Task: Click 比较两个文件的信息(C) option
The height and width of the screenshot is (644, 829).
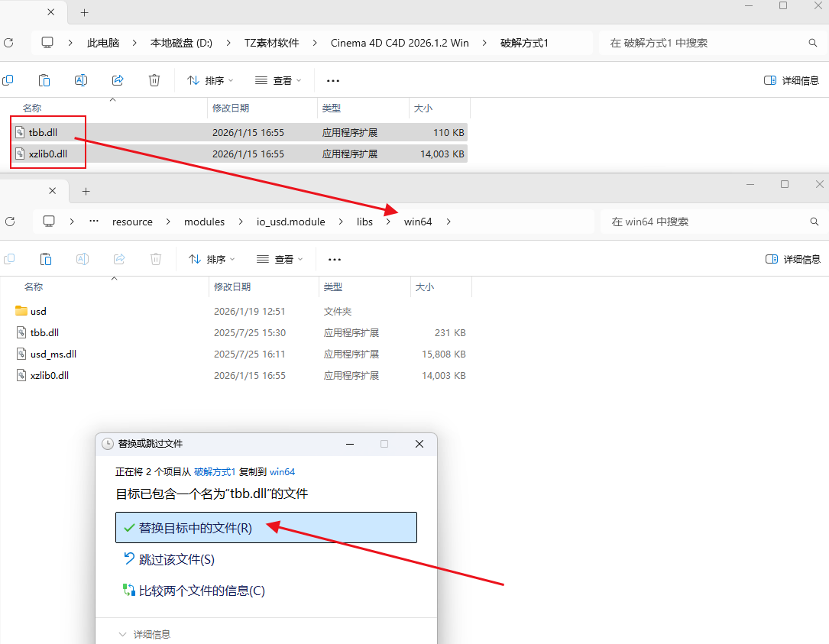Action: pyautogui.click(x=202, y=591)
